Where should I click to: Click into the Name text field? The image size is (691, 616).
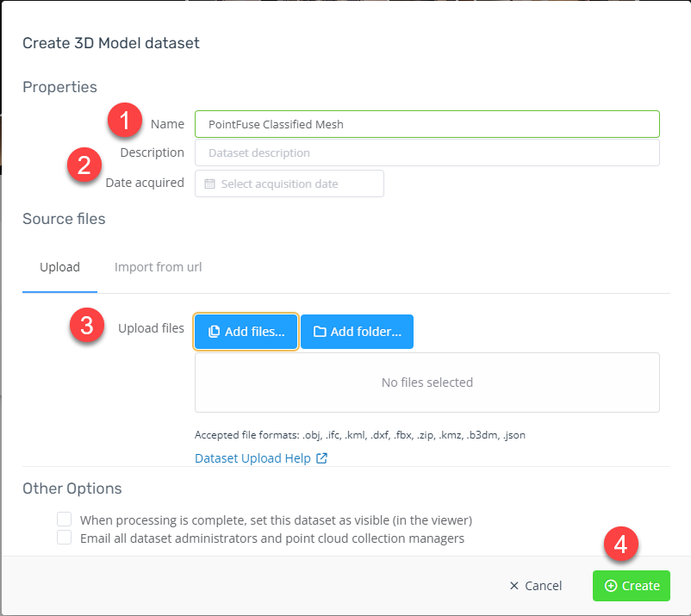pos(426,124)
